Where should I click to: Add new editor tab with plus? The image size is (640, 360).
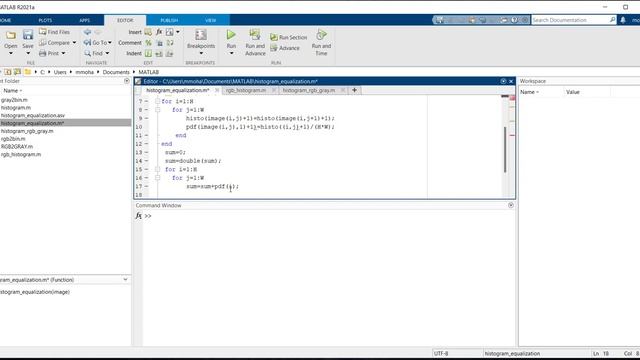(x=354, y=90)
